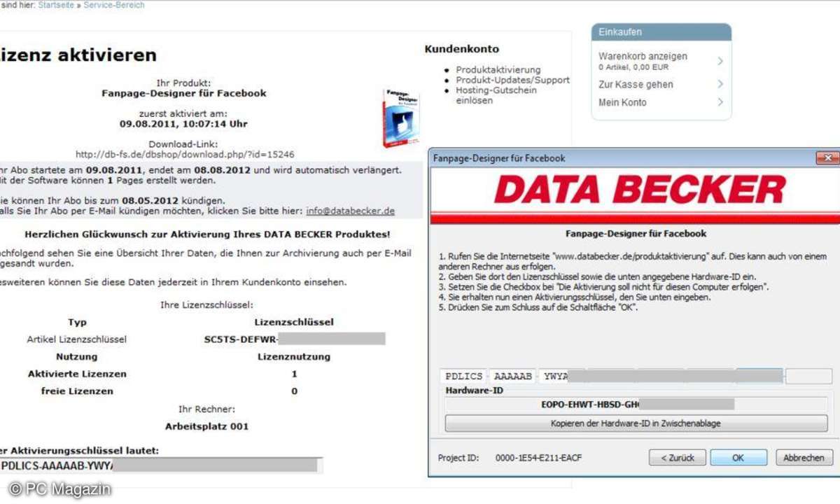Open Produktaktivierung in Kundenkonto
Viewport: 840px width, 504px height.
point(498,70)
